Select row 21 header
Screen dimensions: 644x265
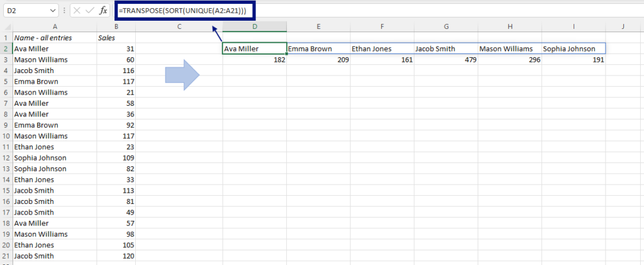point(6,256)
